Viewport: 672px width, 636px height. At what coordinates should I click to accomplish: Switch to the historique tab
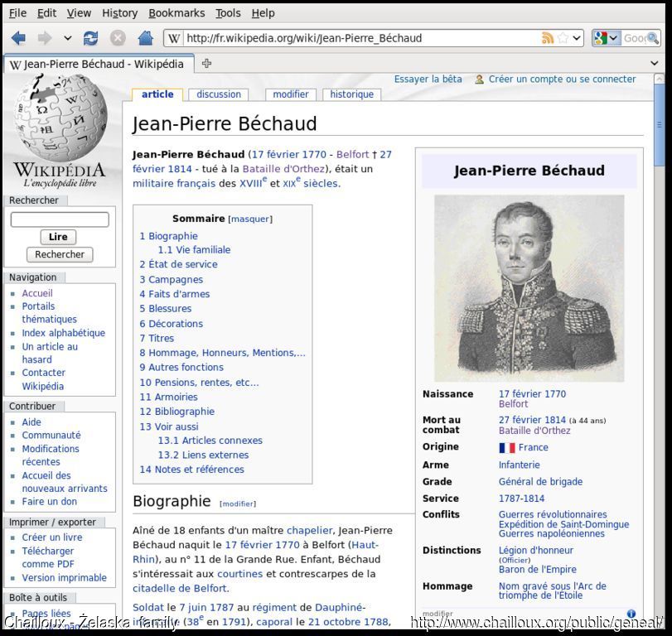(351, 94)
